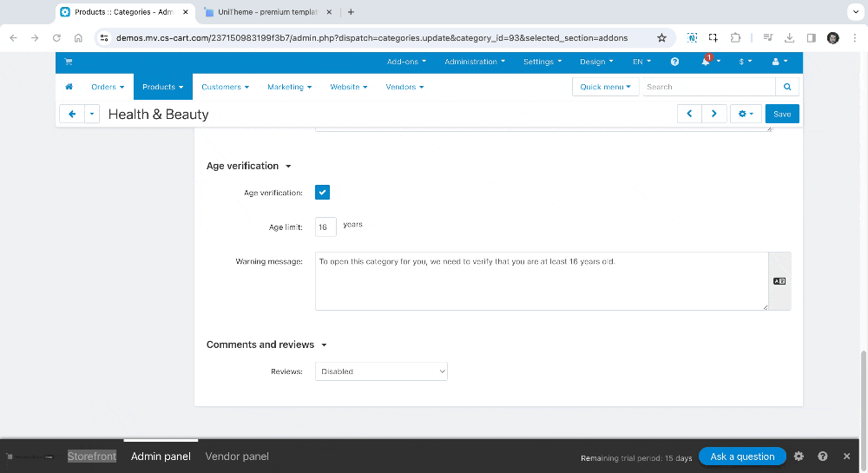The image size is (868, 473).
Task: Open the Add-ons menu
Action: tap(406, 62)
